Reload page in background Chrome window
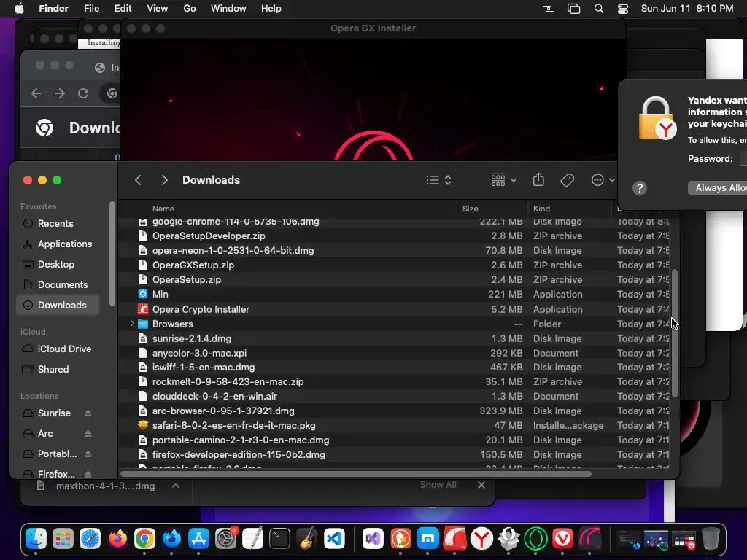 (x=83, y=93)
